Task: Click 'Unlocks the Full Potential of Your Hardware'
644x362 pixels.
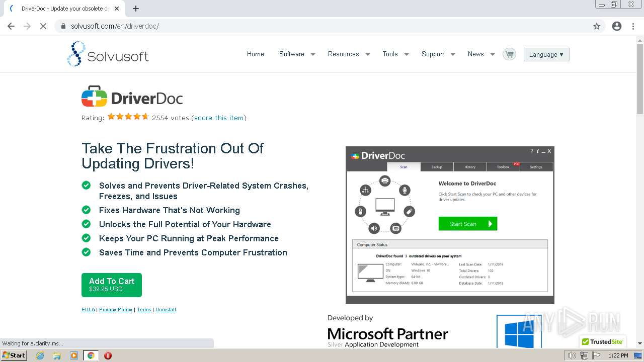Action: click(x=185, y=224)
